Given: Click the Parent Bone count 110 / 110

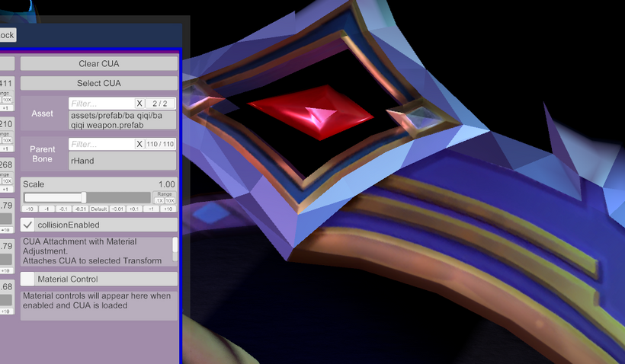Looking at the screenshot, I should [x=160, y=144].
